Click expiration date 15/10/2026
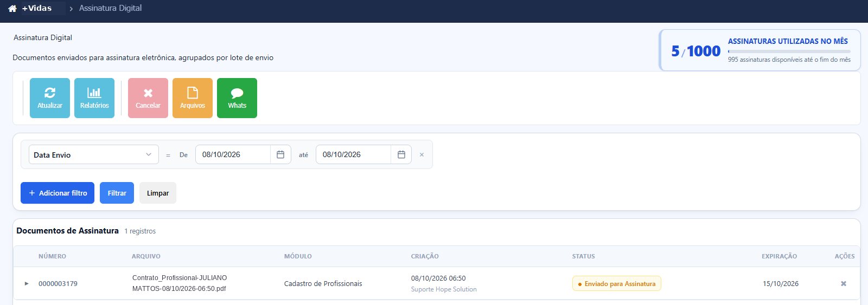The image size is (868, 305). coord(781,283)
